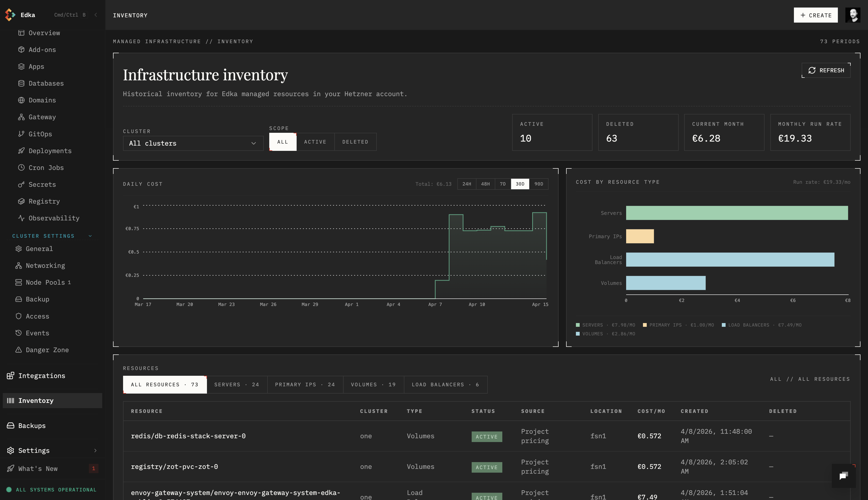The image size is (868, 500).
Task: Set scope toggle to Active
Action: click(315, 142)
